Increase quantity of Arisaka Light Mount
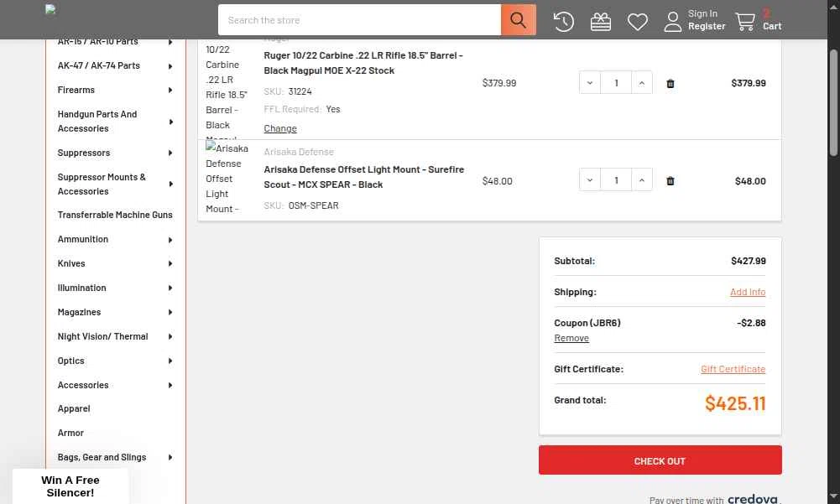 point(642,180)
